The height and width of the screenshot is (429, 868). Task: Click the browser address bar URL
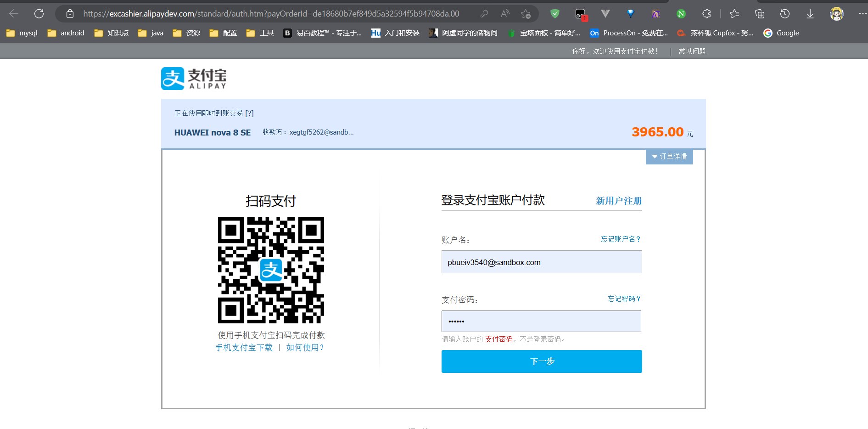271,14
